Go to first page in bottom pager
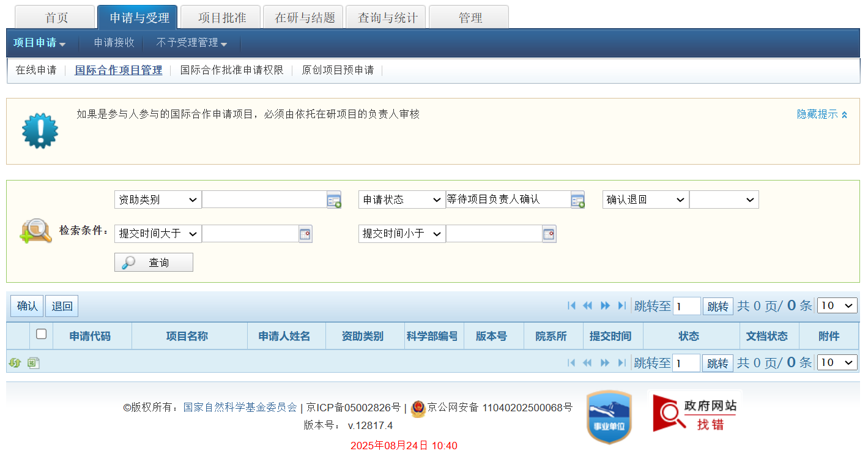This screenshot has height=459, width=868. 572,363
